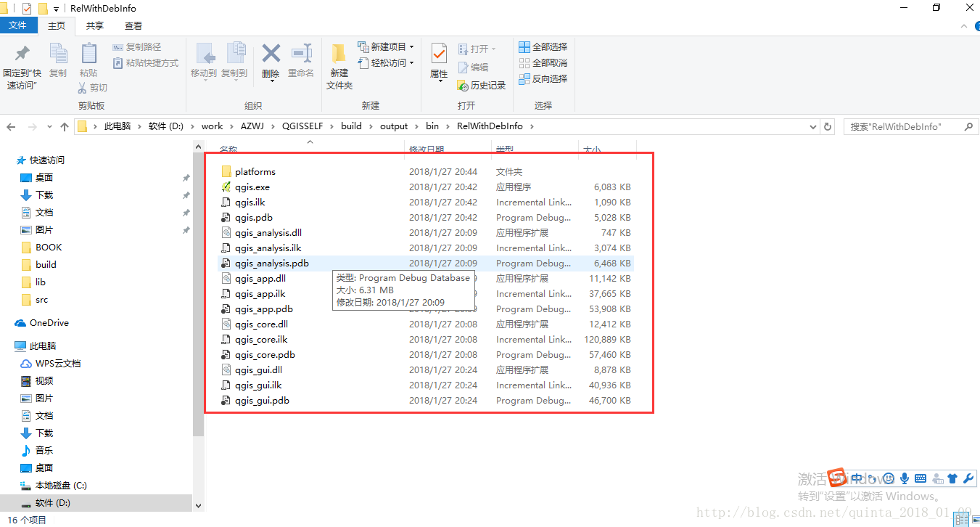Click the Up one level arrow
The height and width of the screenshot is (527, 980).
(65, 126)
